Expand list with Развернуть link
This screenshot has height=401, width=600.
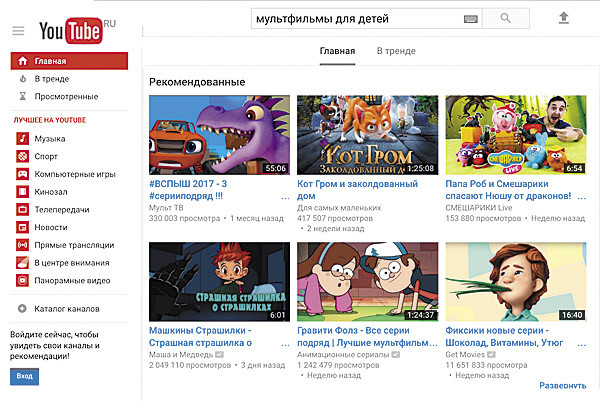point(562,385)
